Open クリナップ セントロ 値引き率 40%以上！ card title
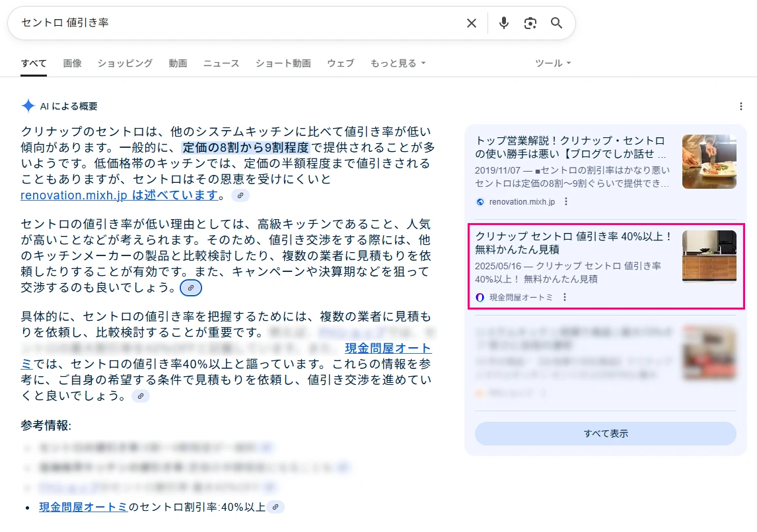757x532 pixels. click(x=573, y=243)
